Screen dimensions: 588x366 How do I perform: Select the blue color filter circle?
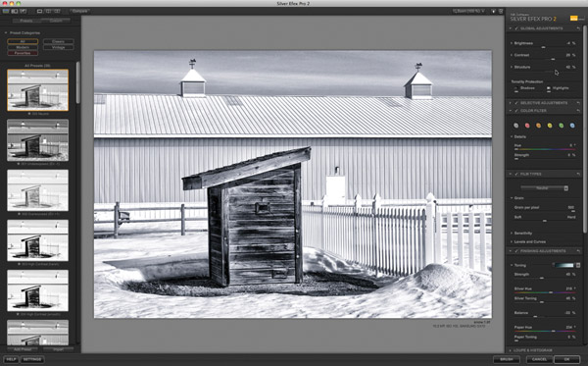pos(572,126)
